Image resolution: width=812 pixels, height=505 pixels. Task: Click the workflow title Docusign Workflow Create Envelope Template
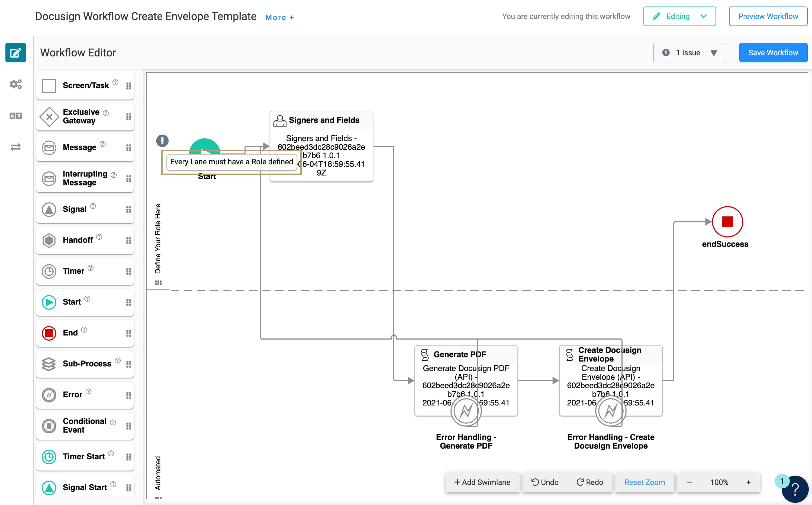coord(146,16)
